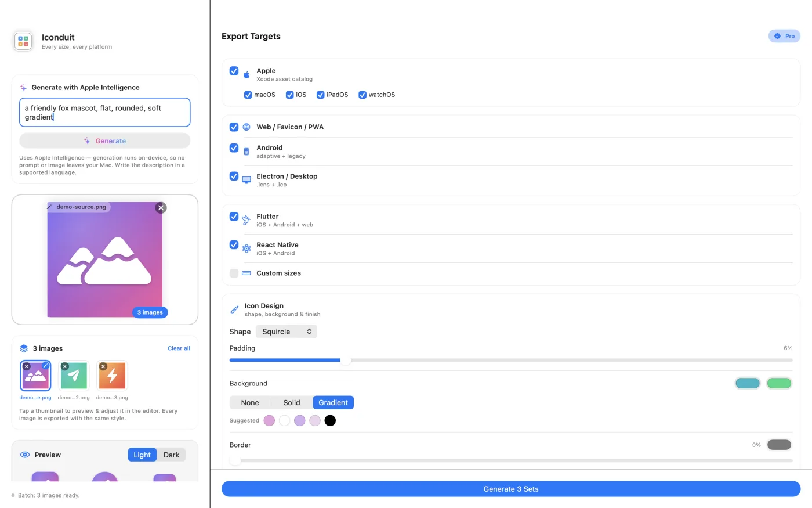
Task: Click the globe icon for Web / Favicon / PWA
Action: point(246,127)
